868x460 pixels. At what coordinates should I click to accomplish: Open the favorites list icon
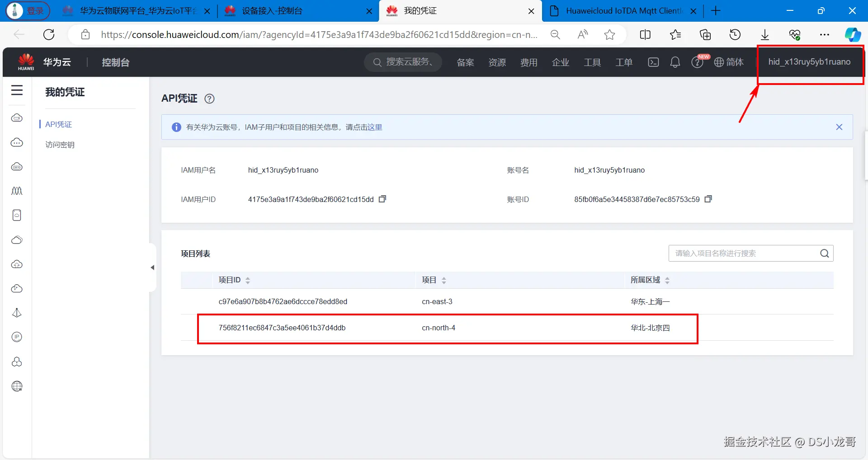[x=675, y=34]
